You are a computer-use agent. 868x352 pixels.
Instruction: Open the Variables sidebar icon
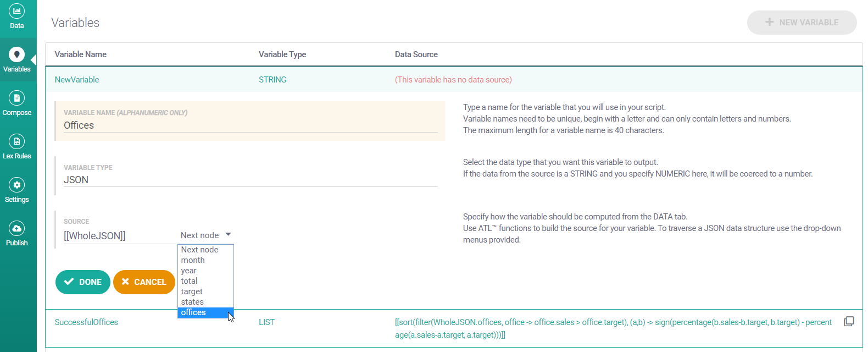pyautogui.click(x=17, y=54)
